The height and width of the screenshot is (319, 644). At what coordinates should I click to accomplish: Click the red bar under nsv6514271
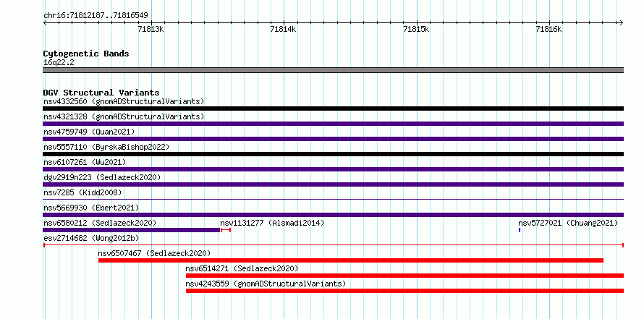pyautogui.click(x=404, y=276)
